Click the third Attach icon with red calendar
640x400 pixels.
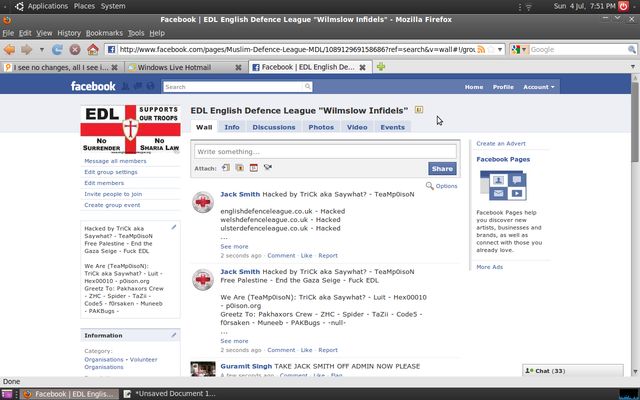point(254,168)
